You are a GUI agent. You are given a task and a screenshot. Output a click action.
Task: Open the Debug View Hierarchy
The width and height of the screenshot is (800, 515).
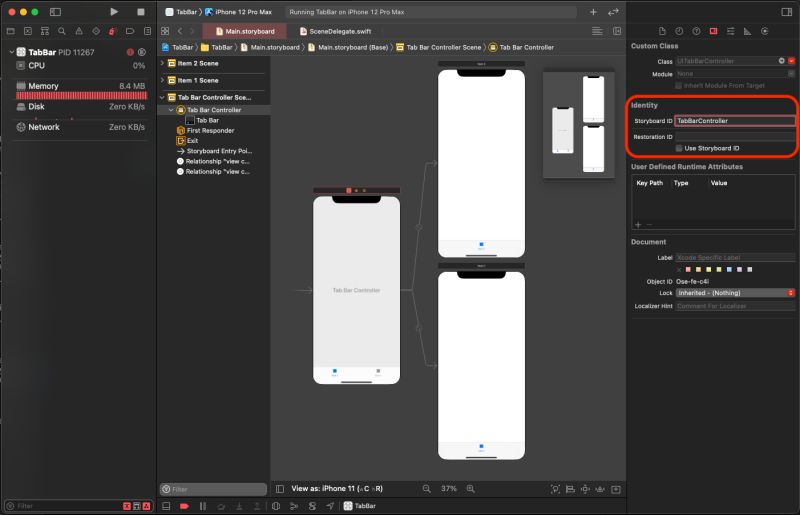pyautogui.click(x=276, y=506)
